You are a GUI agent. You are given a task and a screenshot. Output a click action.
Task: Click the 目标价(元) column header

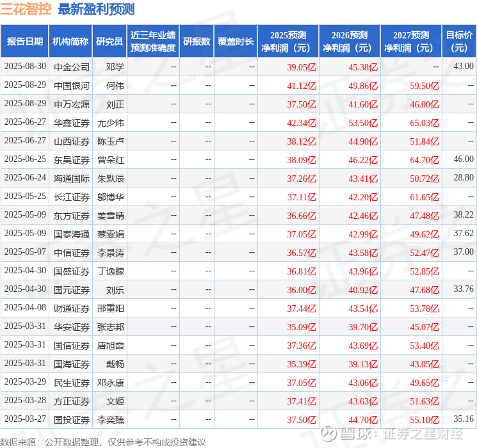click(x=458, y=41)
